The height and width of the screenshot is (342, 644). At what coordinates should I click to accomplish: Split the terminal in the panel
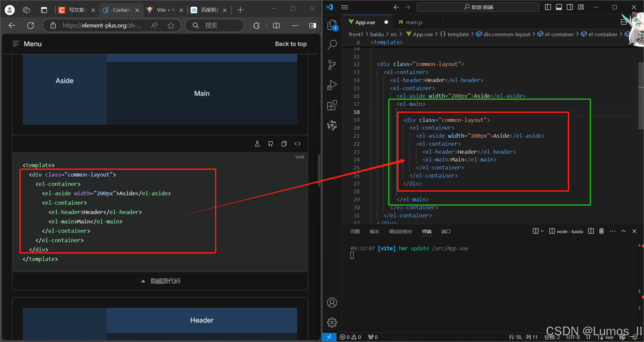[x=591, y=231]
